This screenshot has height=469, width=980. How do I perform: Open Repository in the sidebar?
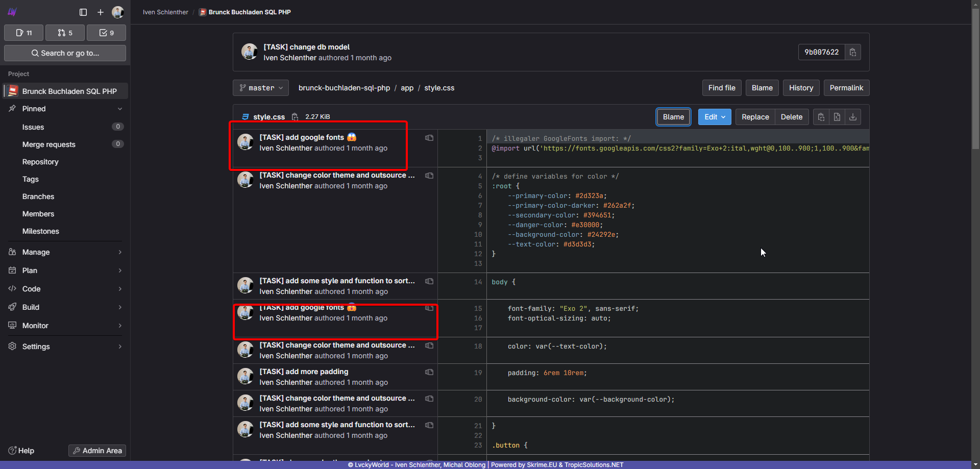point(40,162)
